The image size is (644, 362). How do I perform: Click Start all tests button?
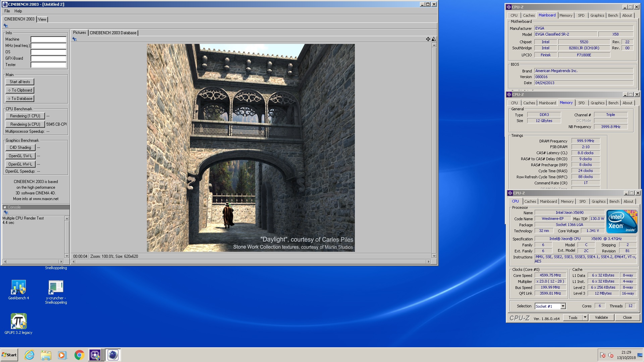(x=20, y=82)
